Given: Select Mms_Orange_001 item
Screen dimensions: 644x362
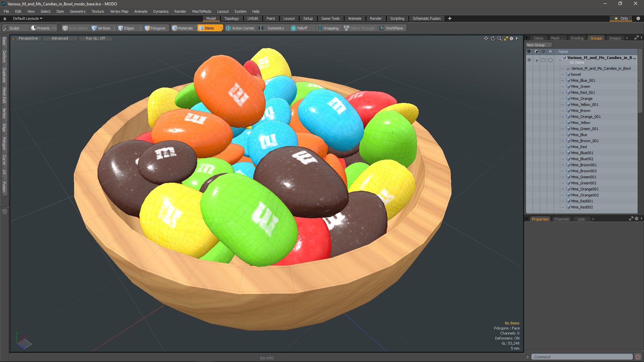Looking at the screenshot, I should [586, 117].
